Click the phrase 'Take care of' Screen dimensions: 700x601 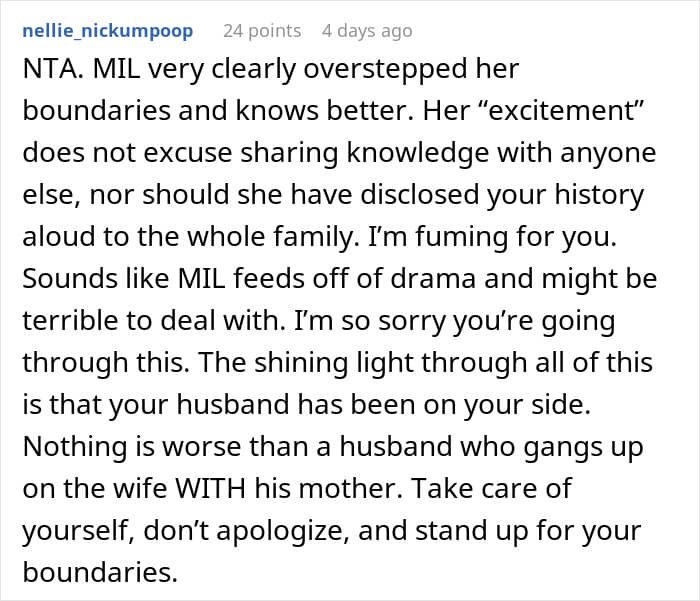(491, 488)
